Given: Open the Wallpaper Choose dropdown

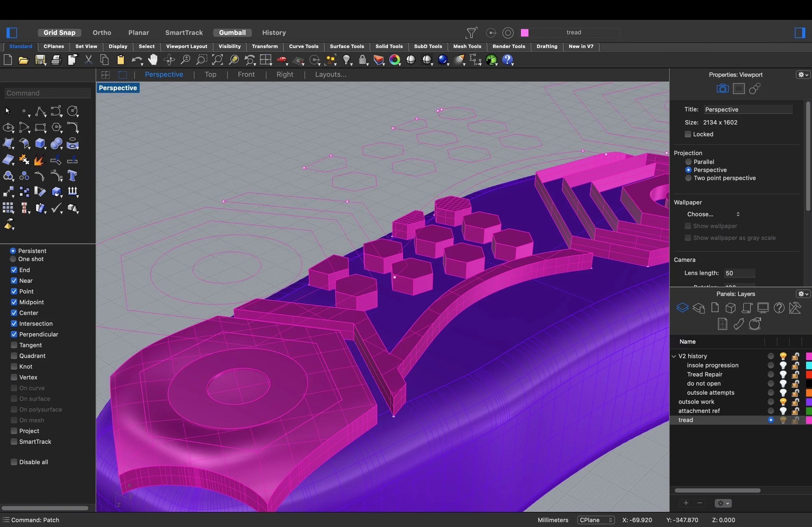Looking at the screenshot, I should coord(713,214).
